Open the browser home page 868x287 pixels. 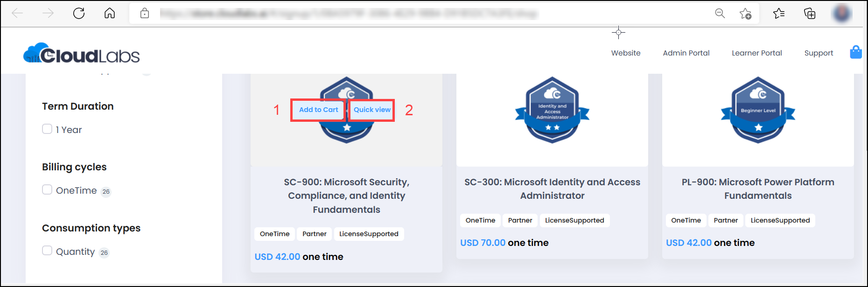(110, 13)
